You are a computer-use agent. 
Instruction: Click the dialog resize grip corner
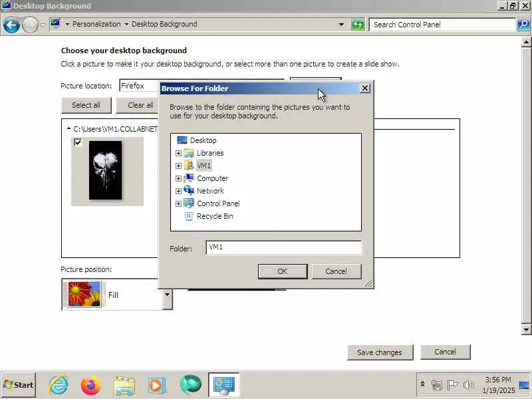[x=368, y=283]
